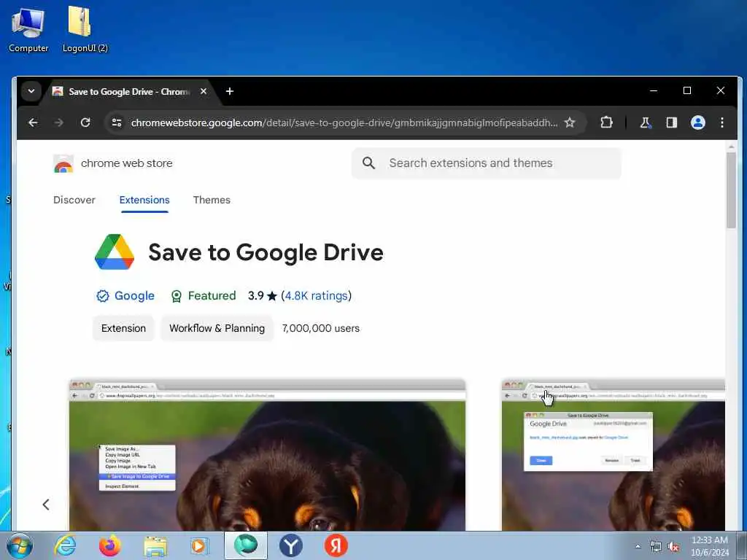The height and width of the screenshot is (560, 747).
Task: Open the Computer desktop icon
Action: pos(28,29)
